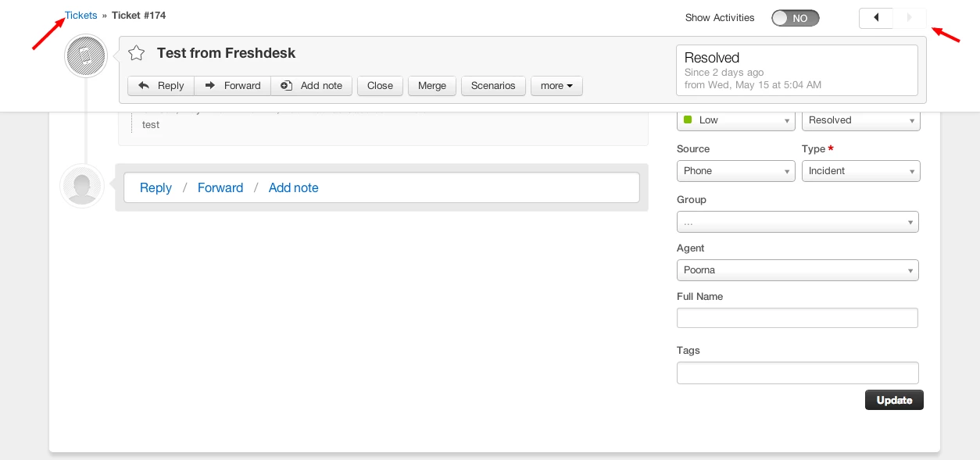Click the Full Name input field
980x460 pixels.
click(x=797, y=318)
